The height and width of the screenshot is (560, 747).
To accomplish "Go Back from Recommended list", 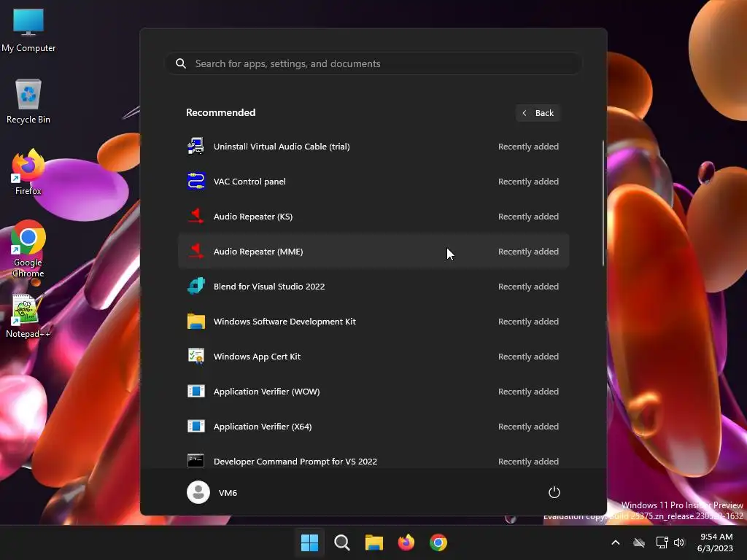I will tap(538, 113).
